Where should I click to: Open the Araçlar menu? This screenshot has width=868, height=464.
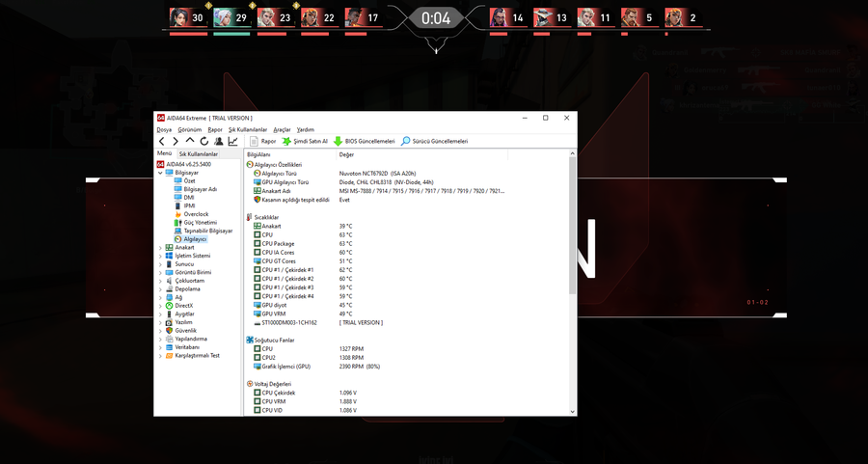pyautogui.click(x=282, y=129)
